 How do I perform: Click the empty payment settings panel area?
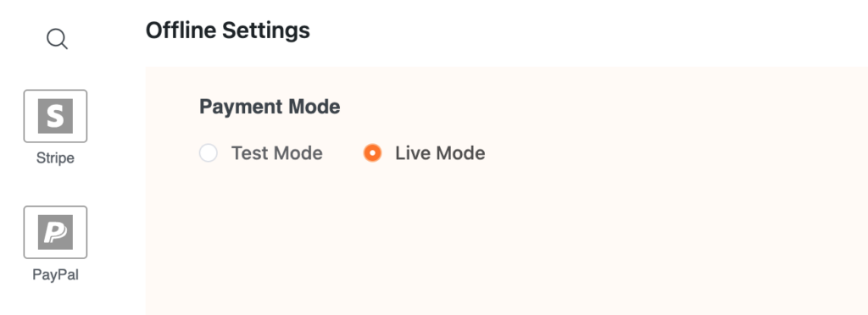pyautogui.click(x=507, y=238)
